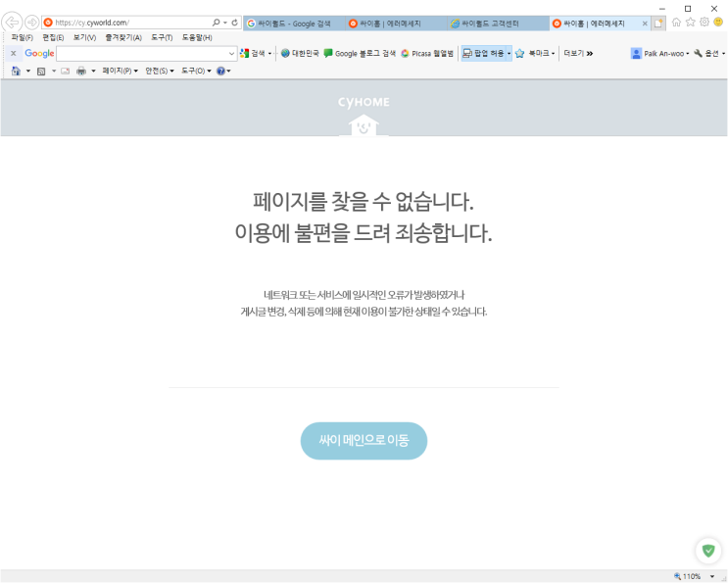Click the address bar search magnifier icon
This screenshot has height=583, width=728.
click(x=216, y=23)
